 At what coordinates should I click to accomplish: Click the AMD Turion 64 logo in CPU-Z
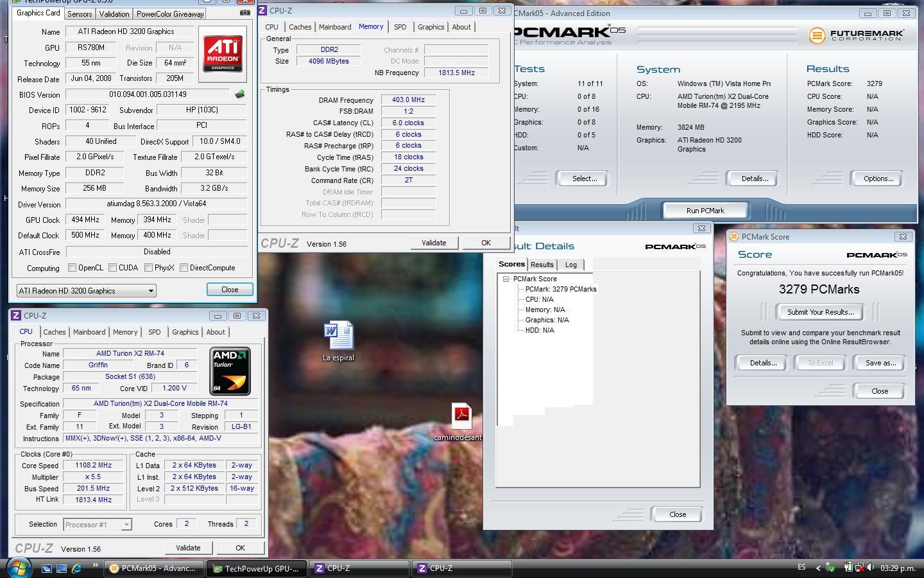(x=230, y=371)
